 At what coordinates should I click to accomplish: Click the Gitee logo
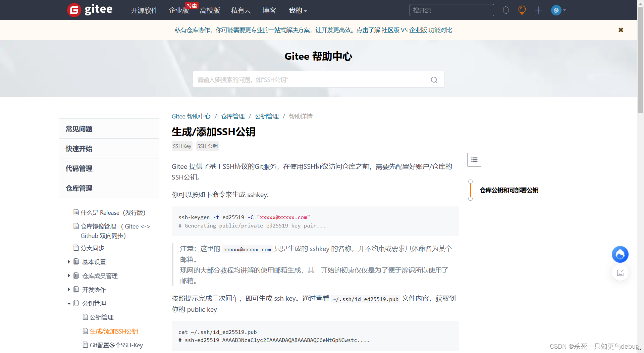pos(89,10)
